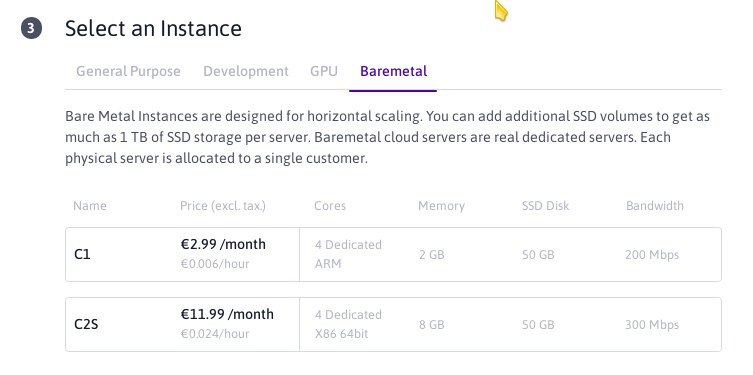Click the Memory column header
This screenshot has width=753, height=375.
click(441, 206)
